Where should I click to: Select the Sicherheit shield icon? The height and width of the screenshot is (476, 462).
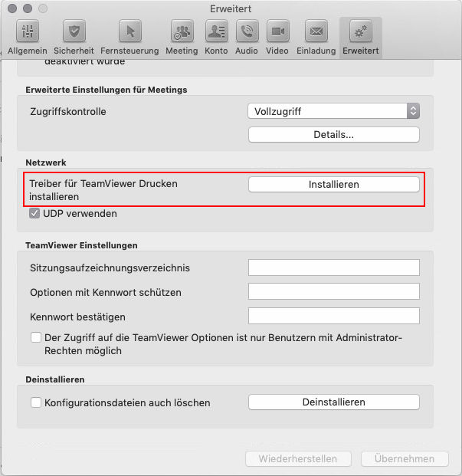coord(74,31)
